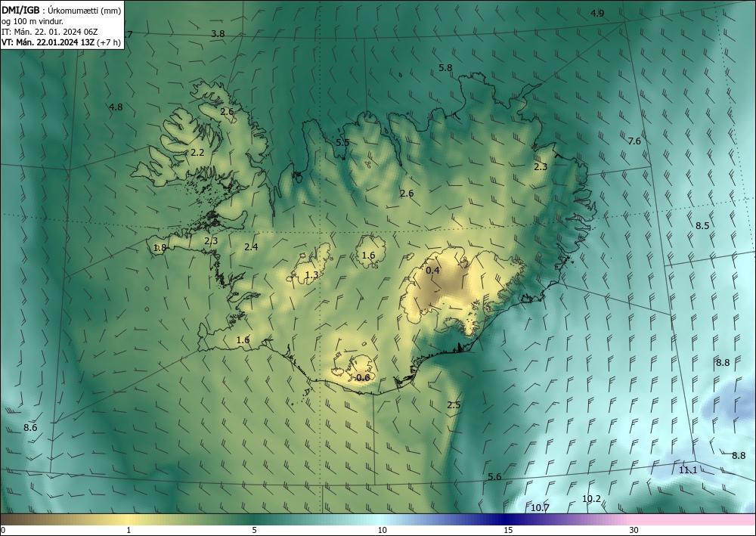Click the 'IT: Mán. 22. 01. 2024 06Z' line
This screenshot has height=536, width=756.
coord(50,32)
